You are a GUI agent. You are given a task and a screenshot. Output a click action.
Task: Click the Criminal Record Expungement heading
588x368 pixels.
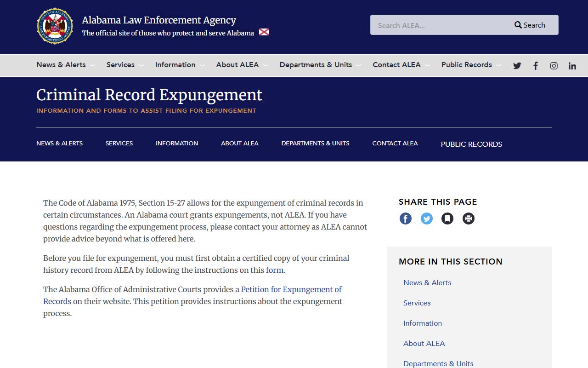(149, 95)
